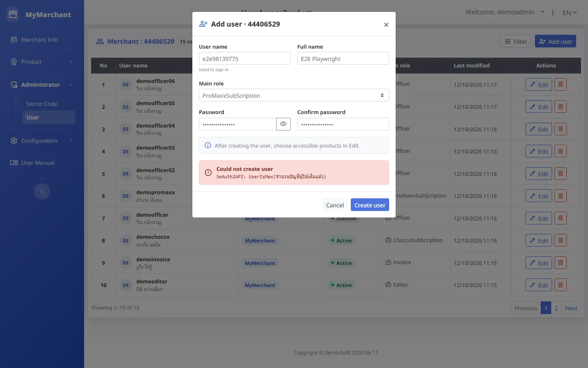Open the Main role dropdown

click(x=294, y=95)
